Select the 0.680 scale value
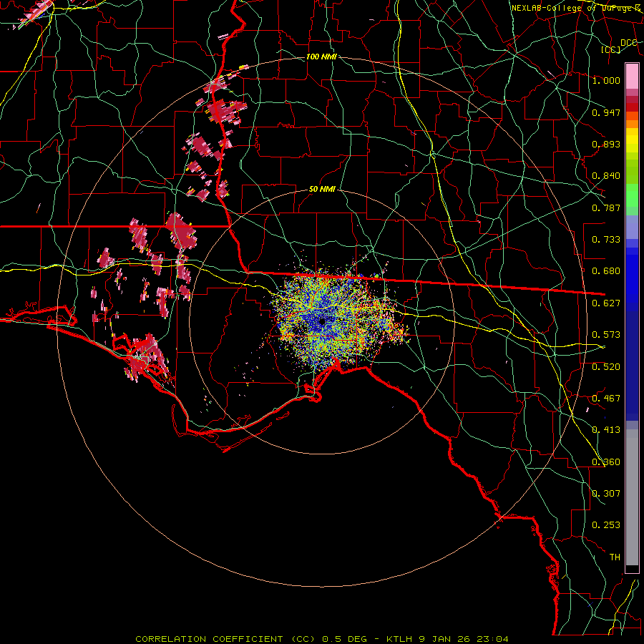The height and width of the screenshot is (644, 644). [606, 271]
